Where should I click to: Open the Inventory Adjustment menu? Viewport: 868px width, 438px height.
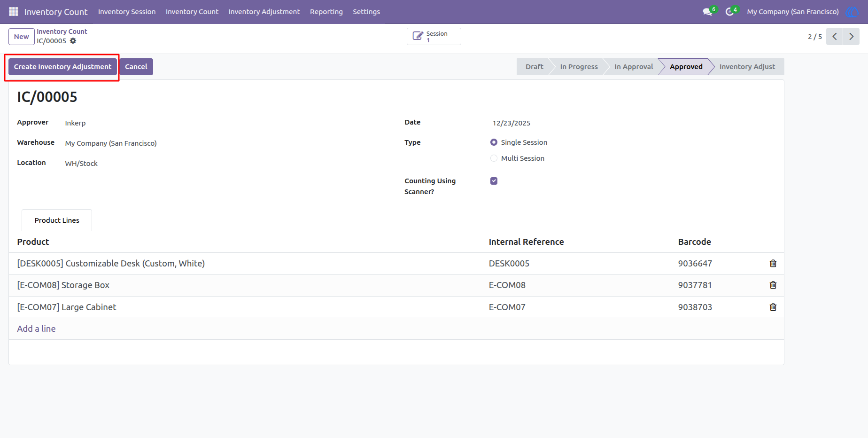coord(264,12)
